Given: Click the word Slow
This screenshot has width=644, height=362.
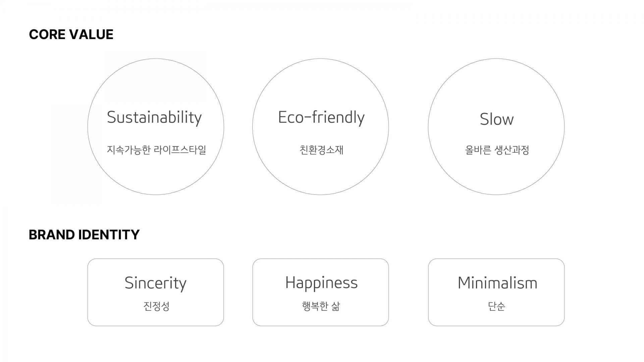Looking at the screenshot, I should [496, 119].
